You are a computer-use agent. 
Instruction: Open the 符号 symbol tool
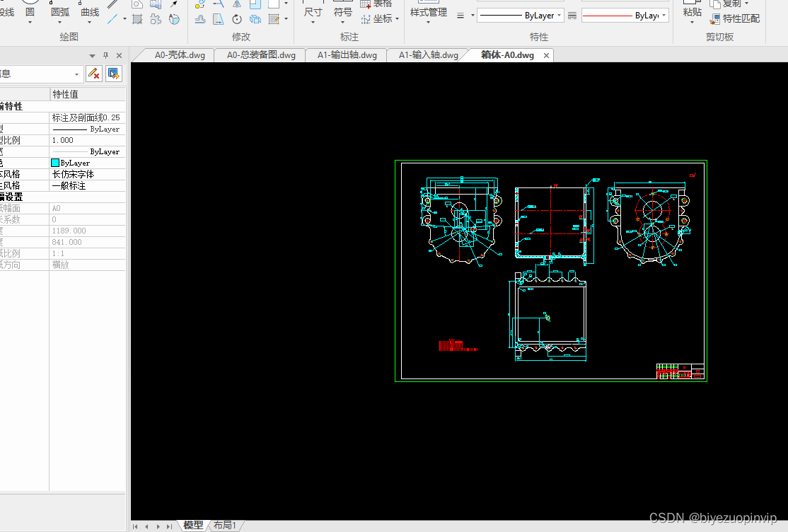coord(343,11)
